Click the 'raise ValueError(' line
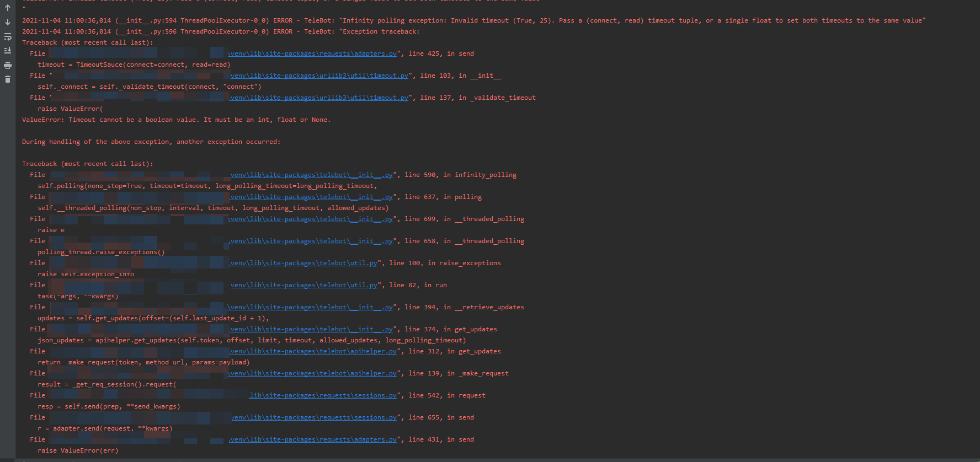Screen dimensions: 980x462 (x=70, y=109)
